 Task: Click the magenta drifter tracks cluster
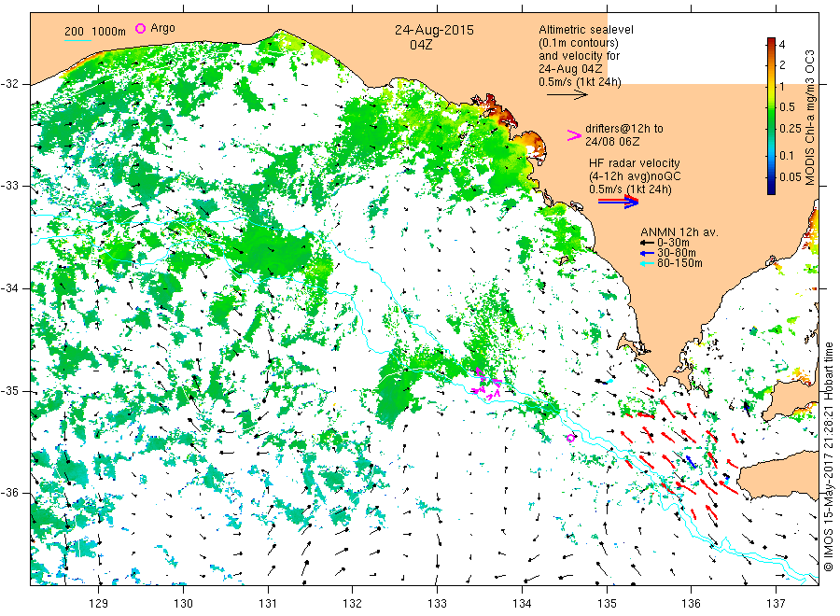click(487, 384)
